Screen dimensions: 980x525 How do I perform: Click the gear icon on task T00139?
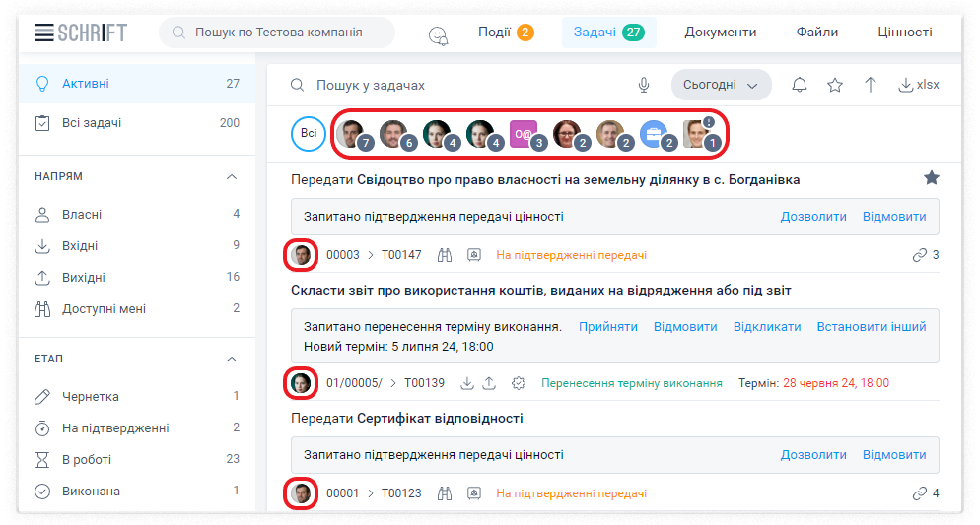click(520, 383)
